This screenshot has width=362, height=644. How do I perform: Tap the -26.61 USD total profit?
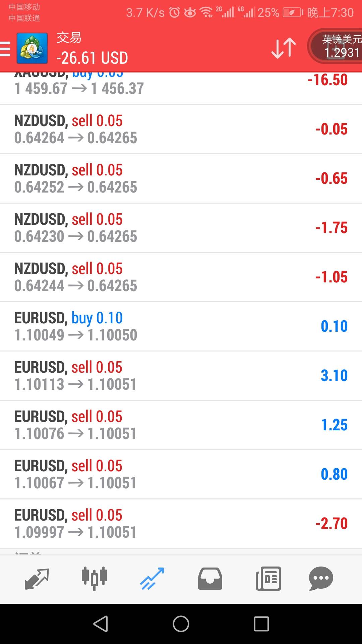[92, 58]
